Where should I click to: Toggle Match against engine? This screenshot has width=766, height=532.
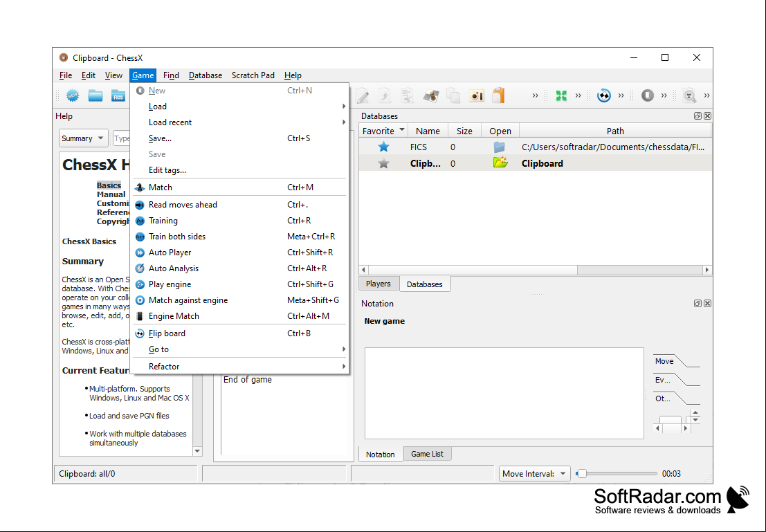coord(240,300)
